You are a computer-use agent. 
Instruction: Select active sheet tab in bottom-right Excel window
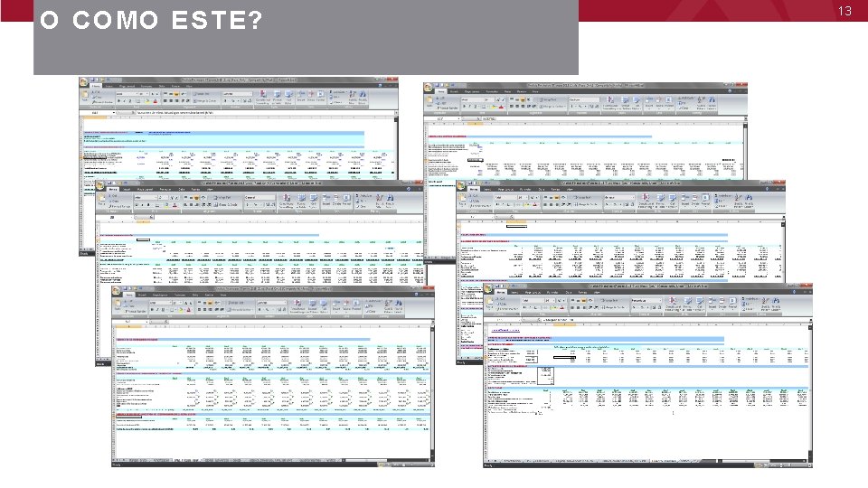664,461
